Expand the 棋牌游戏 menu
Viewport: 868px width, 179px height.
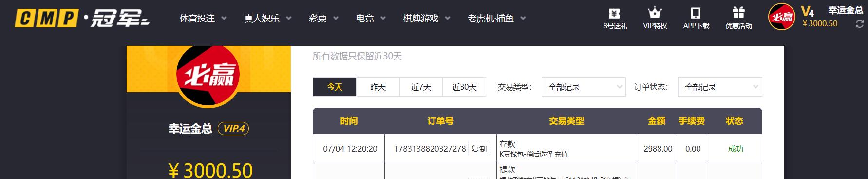427,19
